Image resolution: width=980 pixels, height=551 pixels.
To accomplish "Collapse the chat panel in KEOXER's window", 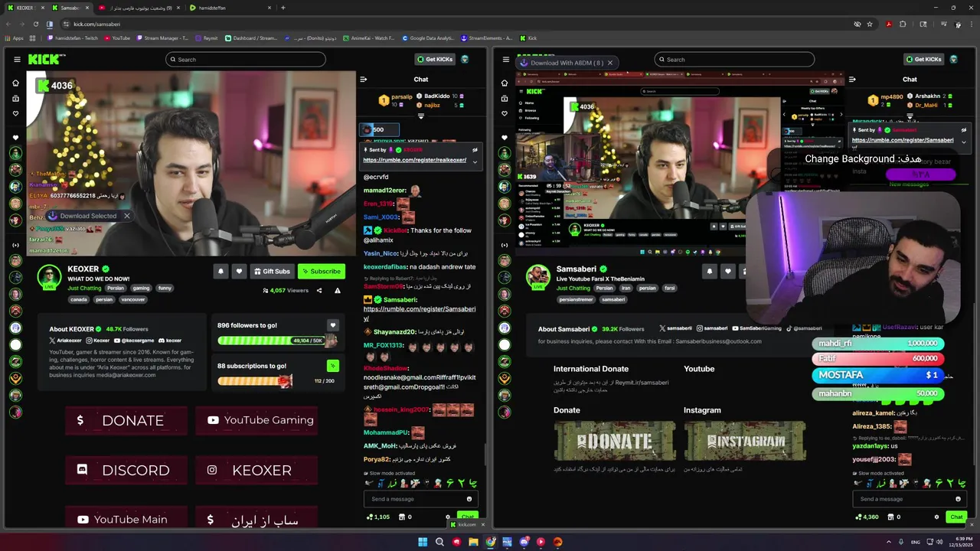I will pyautogui.click(x=364, y=80).
